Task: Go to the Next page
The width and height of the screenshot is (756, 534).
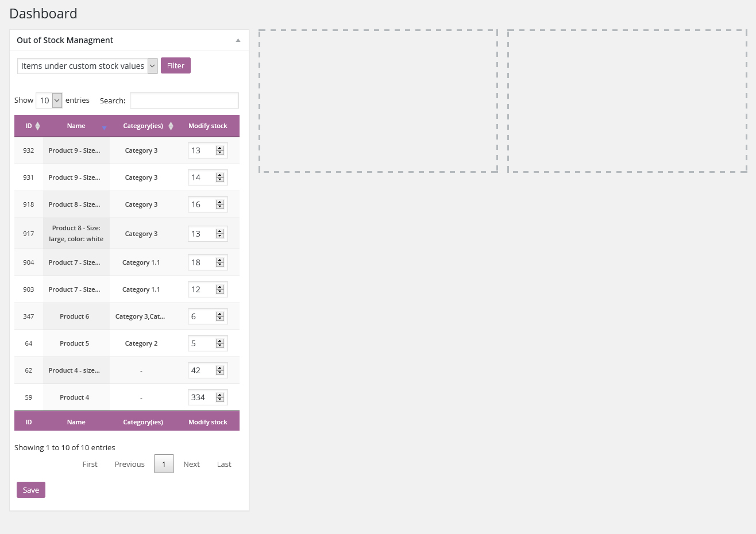Action: pyautogui.click(x=191, y=464)
